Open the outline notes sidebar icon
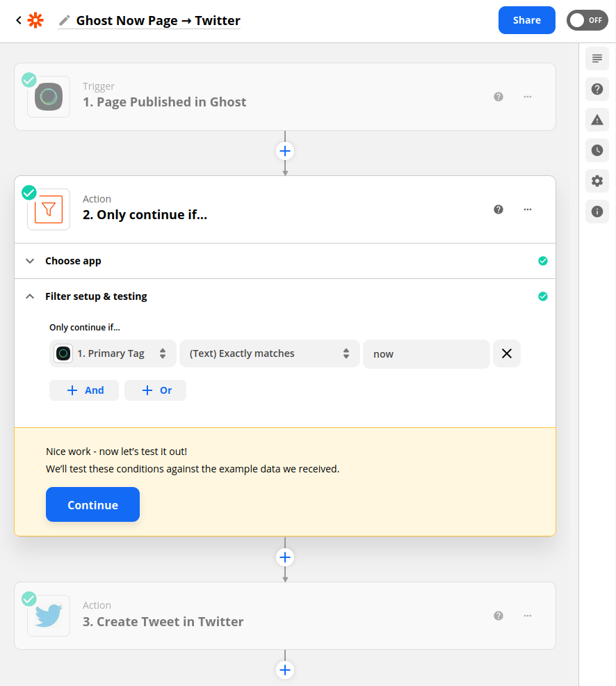Viewport: 616px width, 686px height. click(597, 58)
